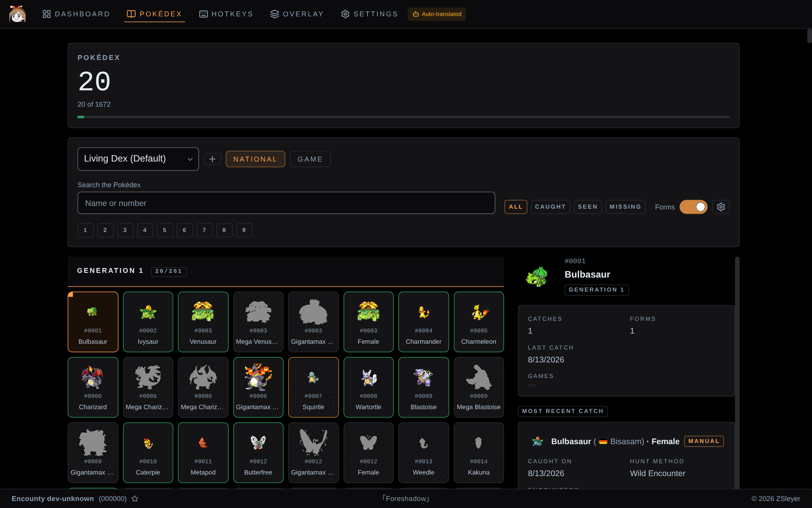Image resolution: width=812 pixels, height=508 pixels.
Task: Jump to generation 5
Action: tap(165, 230)
